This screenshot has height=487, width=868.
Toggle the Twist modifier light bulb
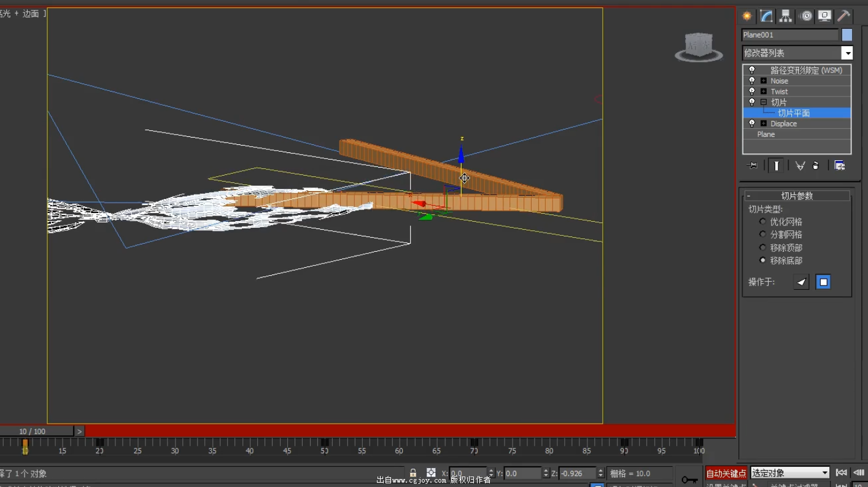click(752, 92)
